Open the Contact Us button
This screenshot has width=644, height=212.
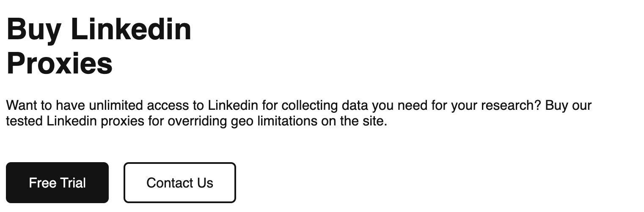coord(180,183)
